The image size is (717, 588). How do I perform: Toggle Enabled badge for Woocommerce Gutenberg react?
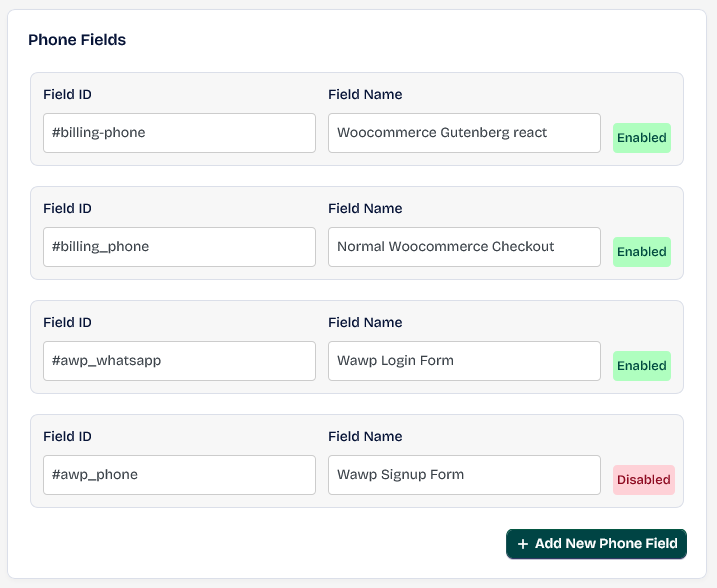click(x=642, y=138)
